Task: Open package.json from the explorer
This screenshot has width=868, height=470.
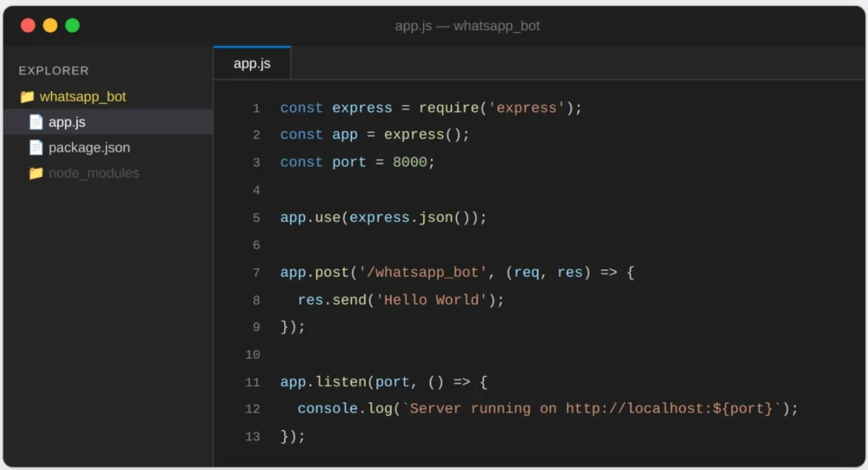Action: point(89,147)
